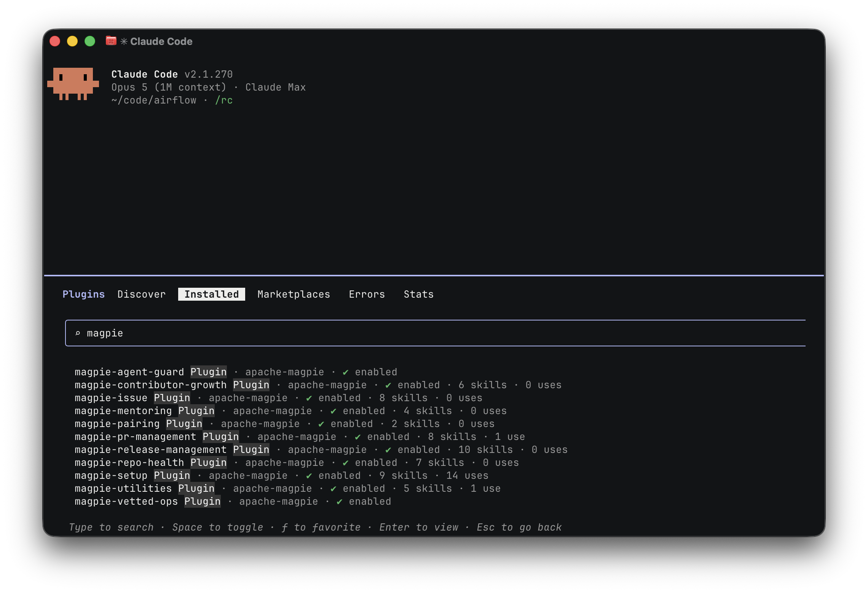Toggle enabled checkmark for magpie-setup
Viewport: 868px width, 593px height.
[x=309, y=476]
